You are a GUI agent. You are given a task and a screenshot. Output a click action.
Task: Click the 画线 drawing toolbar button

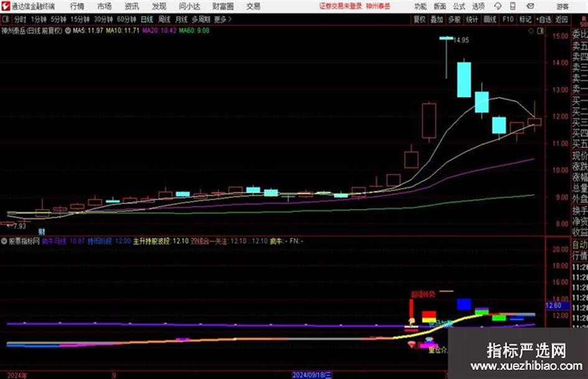[x=490, y=19]
